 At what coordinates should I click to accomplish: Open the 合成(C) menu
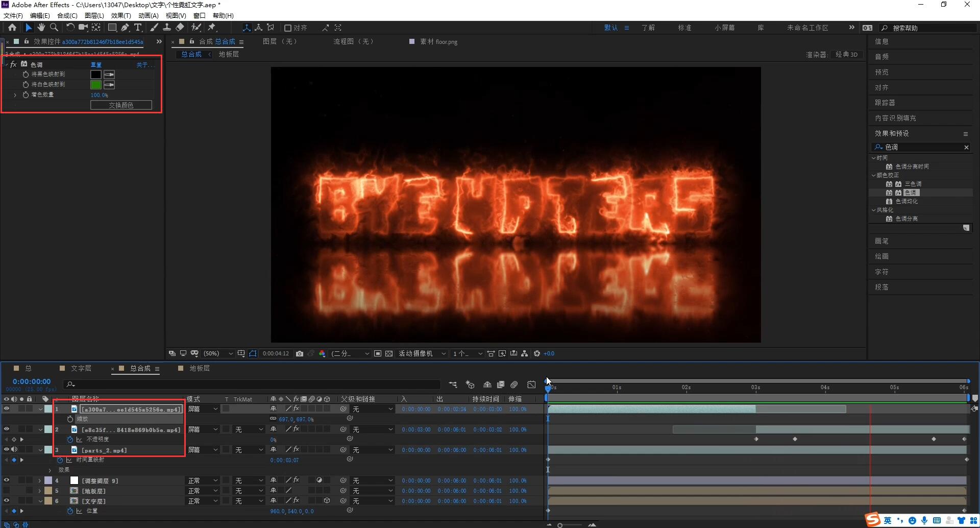(67, 16)
